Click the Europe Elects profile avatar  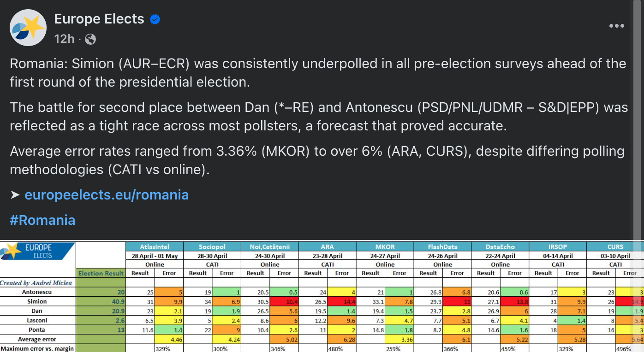[x=28, y=27]
